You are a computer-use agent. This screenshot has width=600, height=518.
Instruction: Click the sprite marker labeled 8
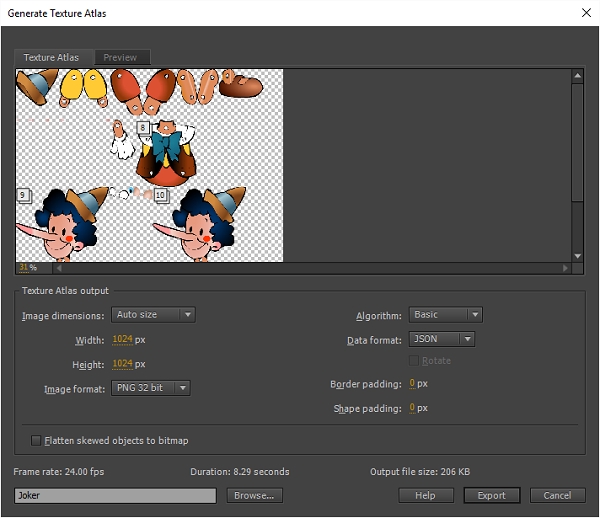[144, 128]
